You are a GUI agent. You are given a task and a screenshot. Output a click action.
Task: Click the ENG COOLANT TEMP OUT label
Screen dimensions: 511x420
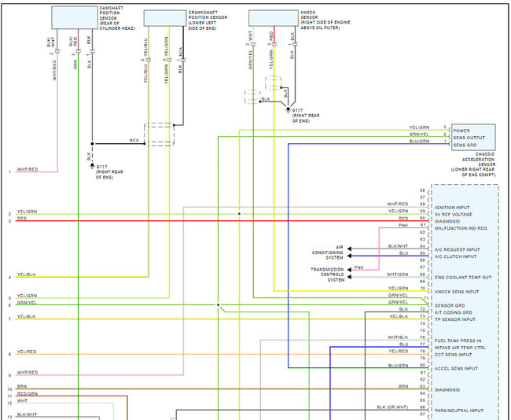click(x=463, y=278)
